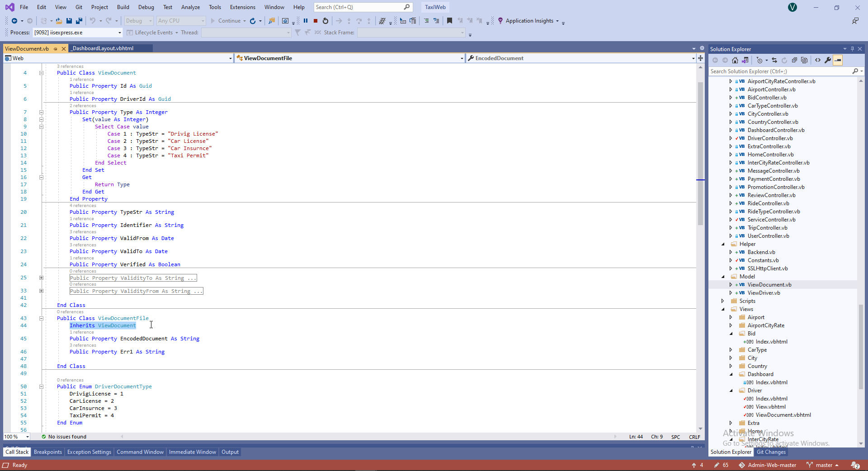Click the Pause (Break All) debug icon
Screen dimensions: 868x471
pos(306,21)
